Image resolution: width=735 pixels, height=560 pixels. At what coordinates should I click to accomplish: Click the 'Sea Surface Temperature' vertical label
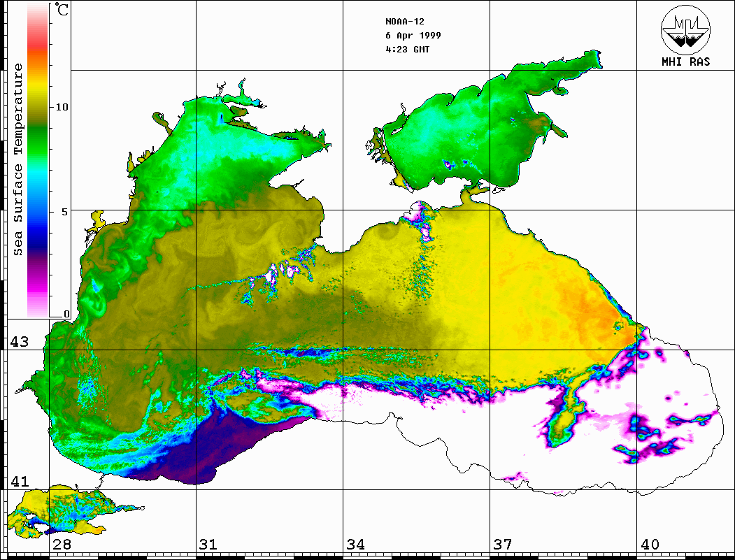pos(18,159)
